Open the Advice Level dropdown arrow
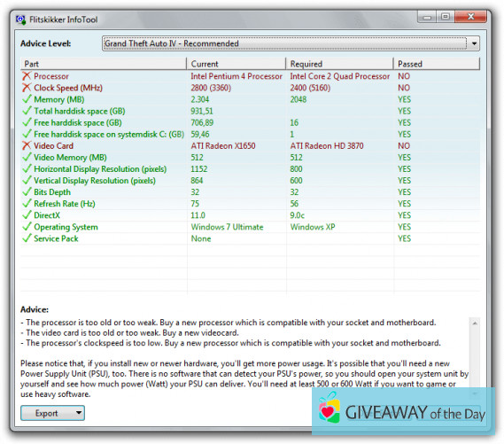 [x=474, y=43]
